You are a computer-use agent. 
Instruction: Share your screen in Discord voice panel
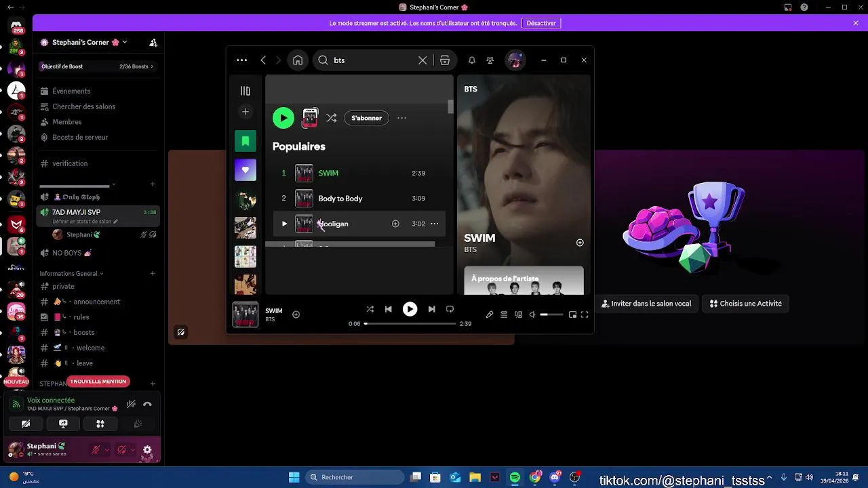63,424
